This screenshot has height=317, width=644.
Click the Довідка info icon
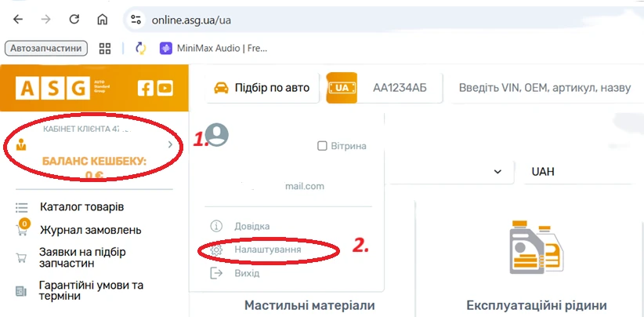click(x=216, y=226)
